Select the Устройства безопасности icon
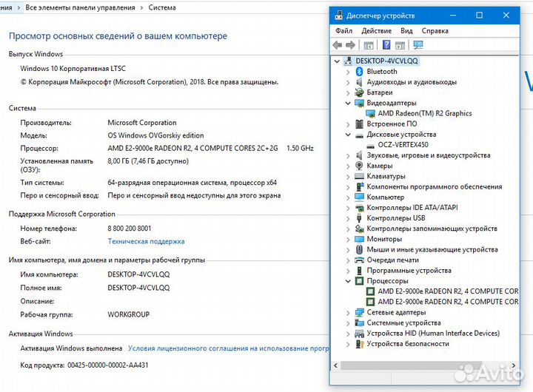The height and width of the screenshot is (392, 533). tap(359, 344)
